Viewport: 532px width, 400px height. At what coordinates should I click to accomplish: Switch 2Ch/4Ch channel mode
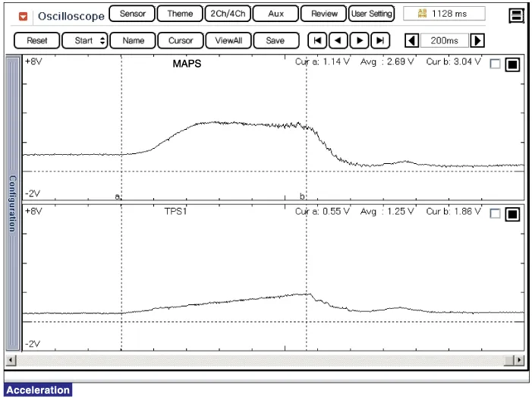point(226,14)
